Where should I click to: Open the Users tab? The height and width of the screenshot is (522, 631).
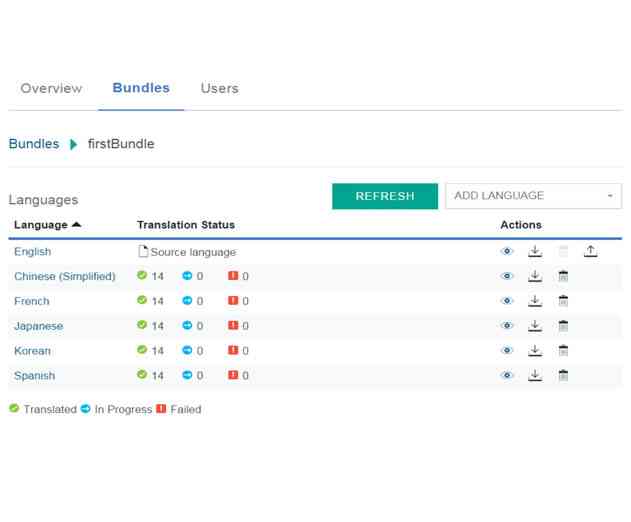[219, 88]
